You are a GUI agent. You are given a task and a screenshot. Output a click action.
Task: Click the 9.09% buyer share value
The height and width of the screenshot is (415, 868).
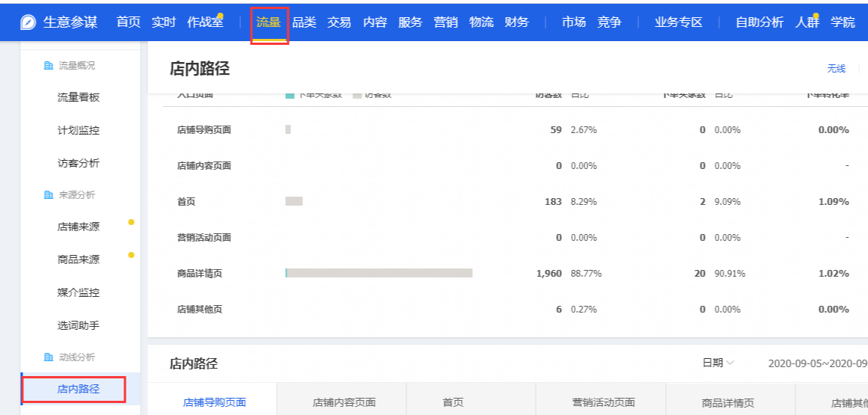tap(727, 201)
